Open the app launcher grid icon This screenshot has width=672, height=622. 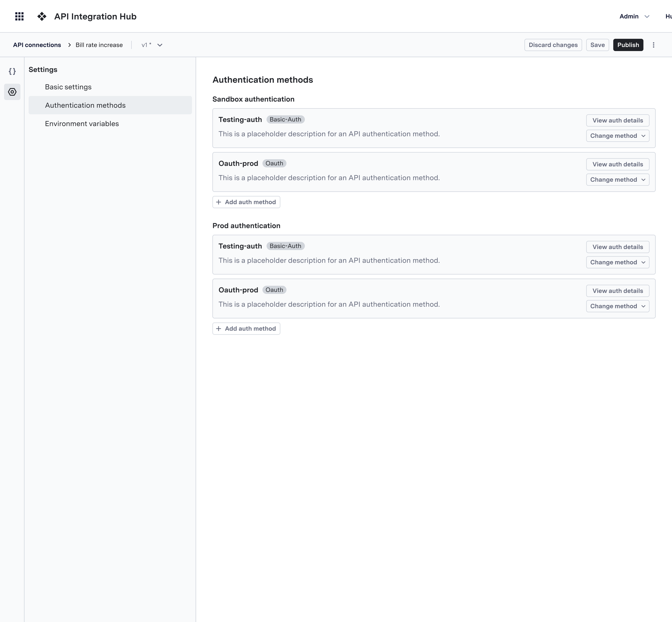pyautogui.click(x=20, y=16)
